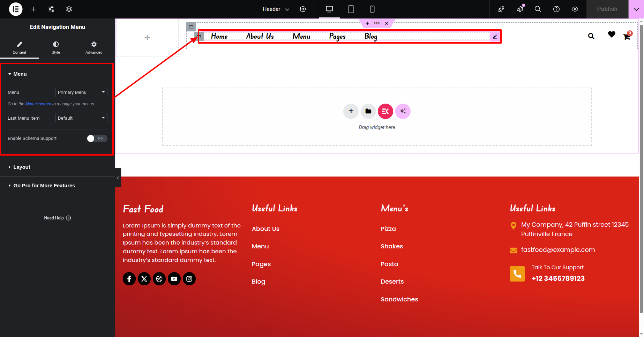Click the Menus screen link
The height and width of the screenshot is (337, 644).
pyautogui.click(x=38, y=104)
